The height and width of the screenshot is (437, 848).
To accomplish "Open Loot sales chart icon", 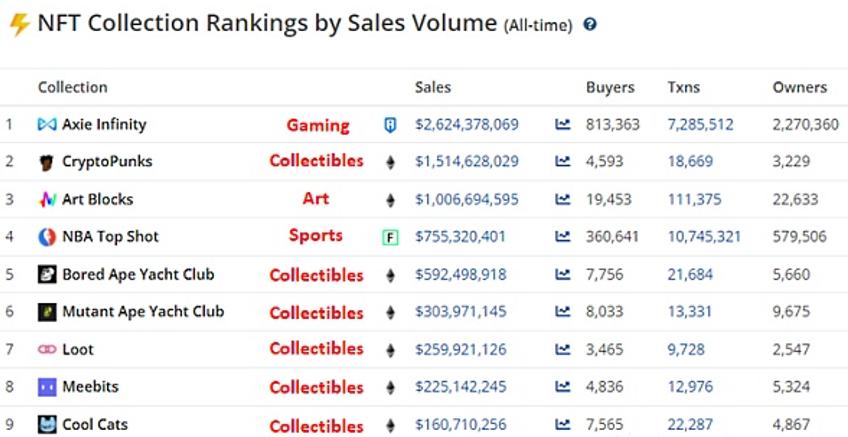I will click(563, 350).
